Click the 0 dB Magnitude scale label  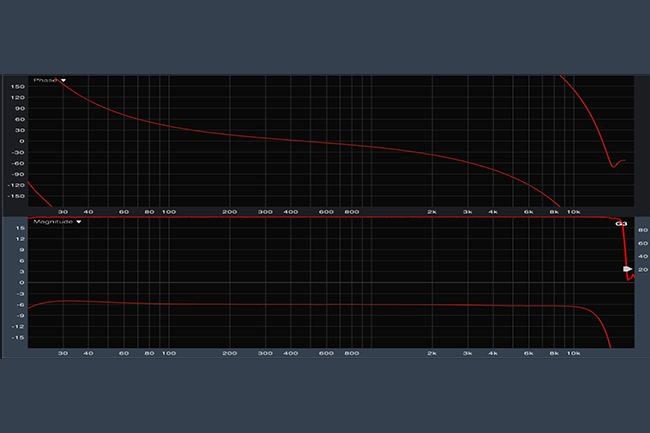point(21,283)
